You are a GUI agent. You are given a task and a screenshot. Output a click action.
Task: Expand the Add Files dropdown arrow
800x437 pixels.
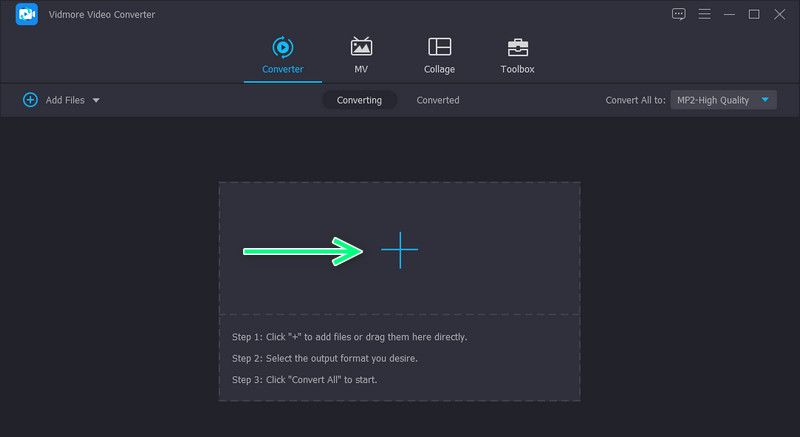point(96,100)
